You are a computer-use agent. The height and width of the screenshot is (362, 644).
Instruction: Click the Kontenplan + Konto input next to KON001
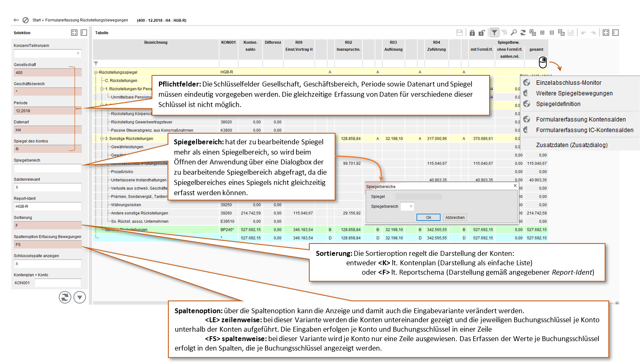pos(58,283)
